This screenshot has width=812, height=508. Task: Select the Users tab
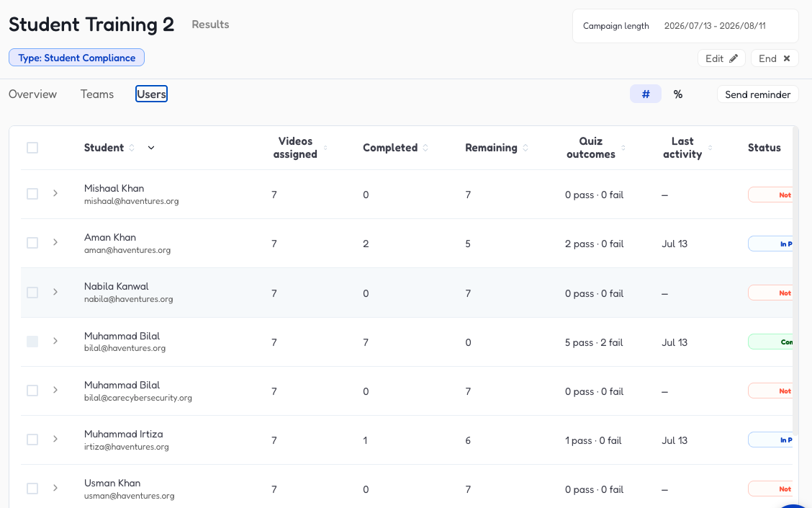pyautogui.click(x=151, y=94)
